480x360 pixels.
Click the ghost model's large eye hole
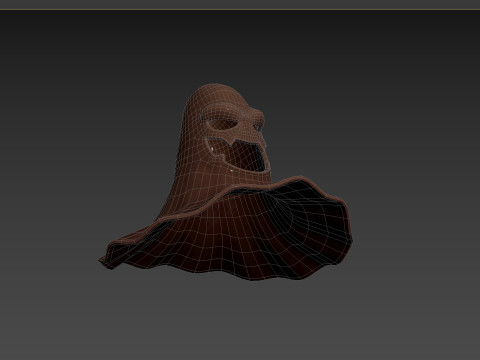pyautogui.click(x=222, y=124)
